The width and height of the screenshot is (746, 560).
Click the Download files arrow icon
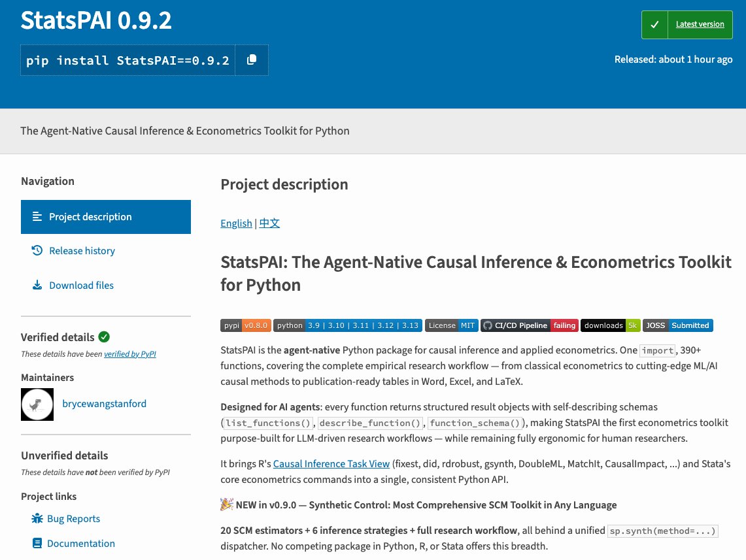point(37,286)
